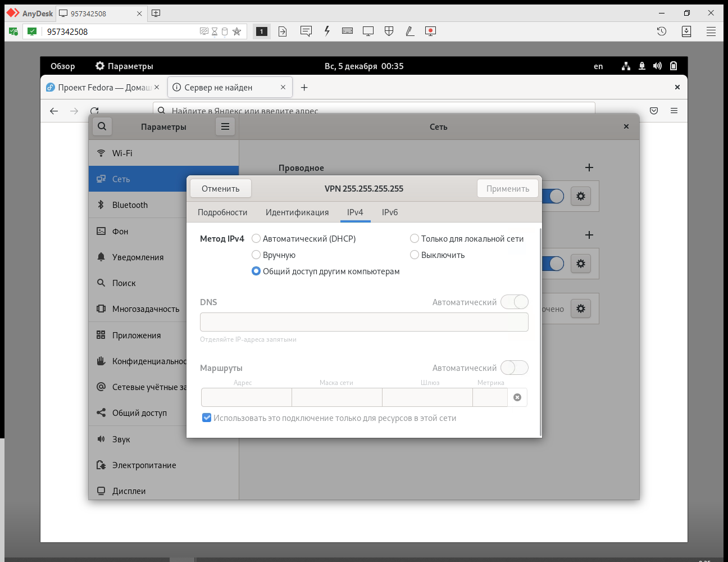Open AnyDesk keyboard settings icon
728x562 pixels.
click(348, 31)
